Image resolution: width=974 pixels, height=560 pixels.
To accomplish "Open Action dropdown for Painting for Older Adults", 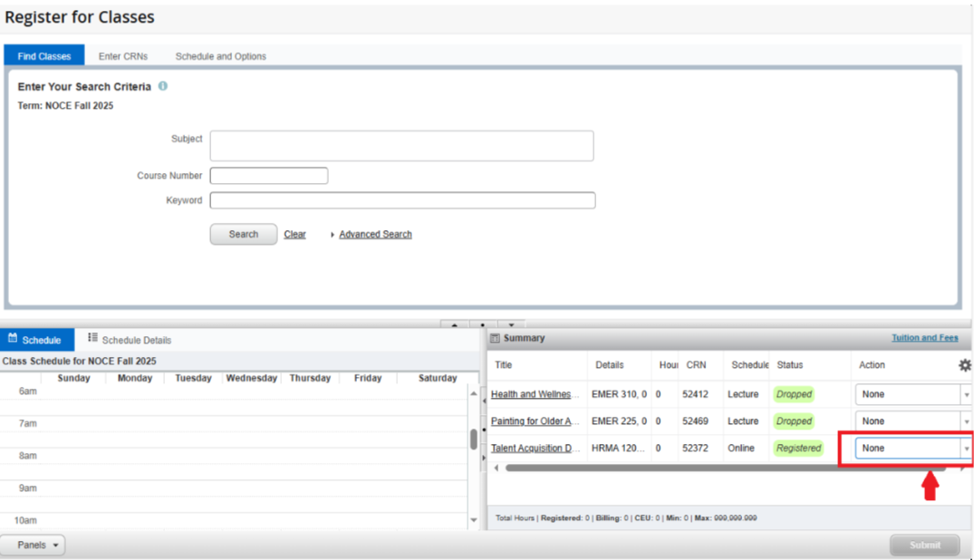I will (x=911, y=421).
